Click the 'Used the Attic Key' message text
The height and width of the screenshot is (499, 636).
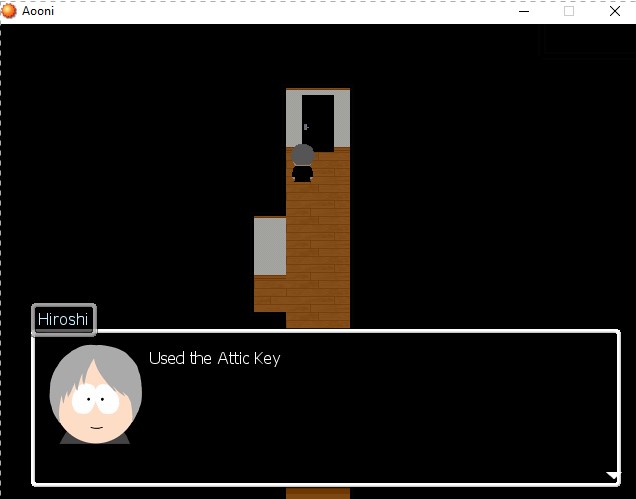tap(215, 359)
